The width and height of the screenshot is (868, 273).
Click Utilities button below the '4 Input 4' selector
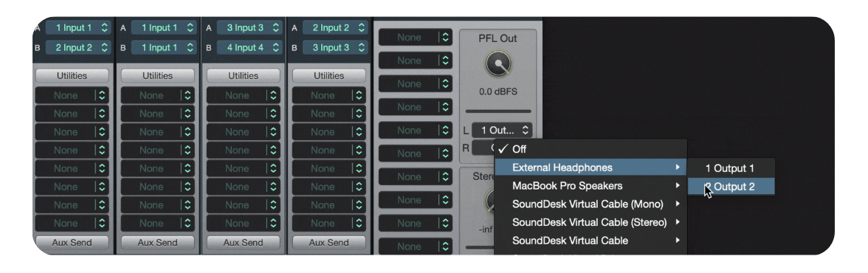pyautogui.click(x=244, y=75)
